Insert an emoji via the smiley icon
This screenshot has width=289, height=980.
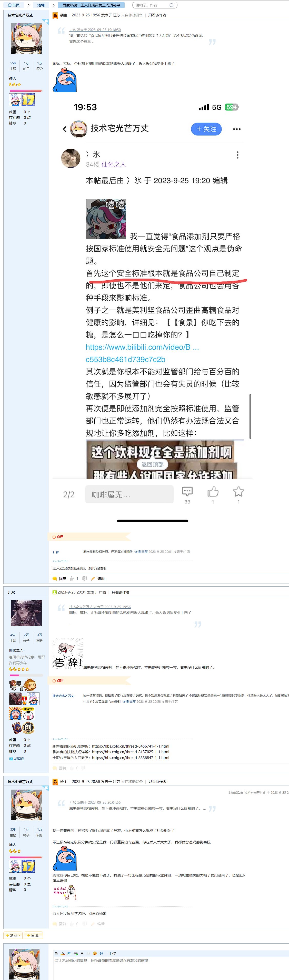pyautogui.click(x=95, y=953)
